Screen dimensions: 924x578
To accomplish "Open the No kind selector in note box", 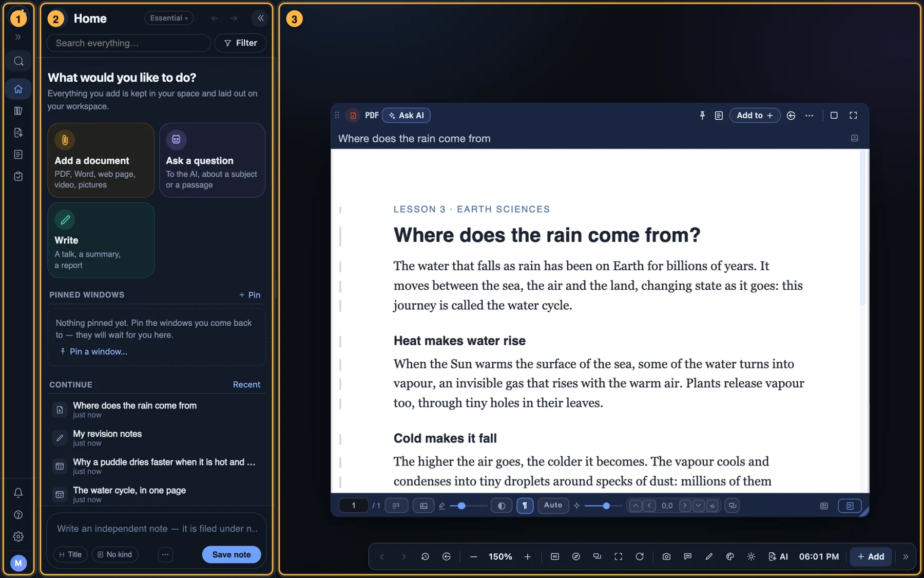I will point(115,554).
